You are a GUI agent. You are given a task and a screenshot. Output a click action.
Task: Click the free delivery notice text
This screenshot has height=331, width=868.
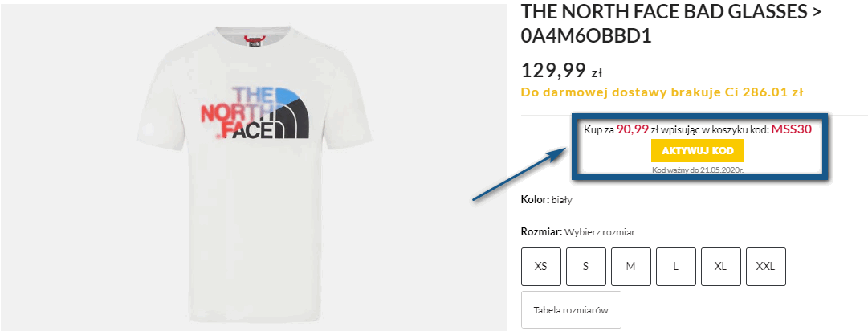662,92
